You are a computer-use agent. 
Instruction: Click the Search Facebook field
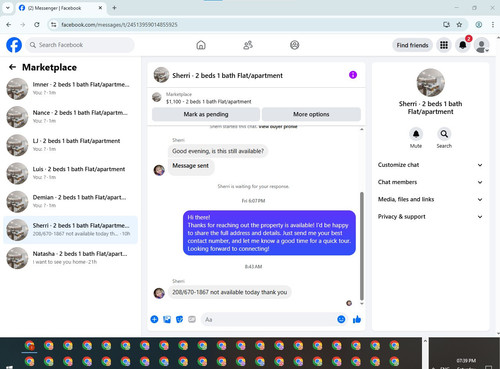[80, 45]
